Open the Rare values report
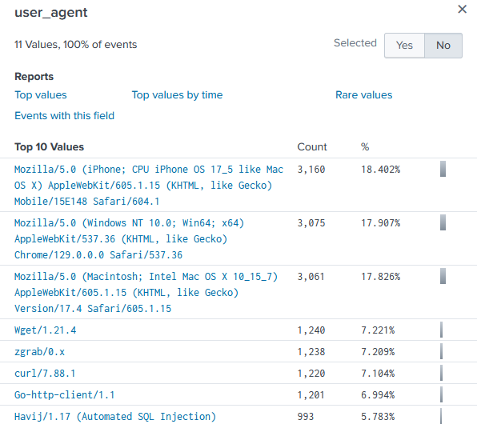This screenshot has height=424, width=477. (364, 95)
